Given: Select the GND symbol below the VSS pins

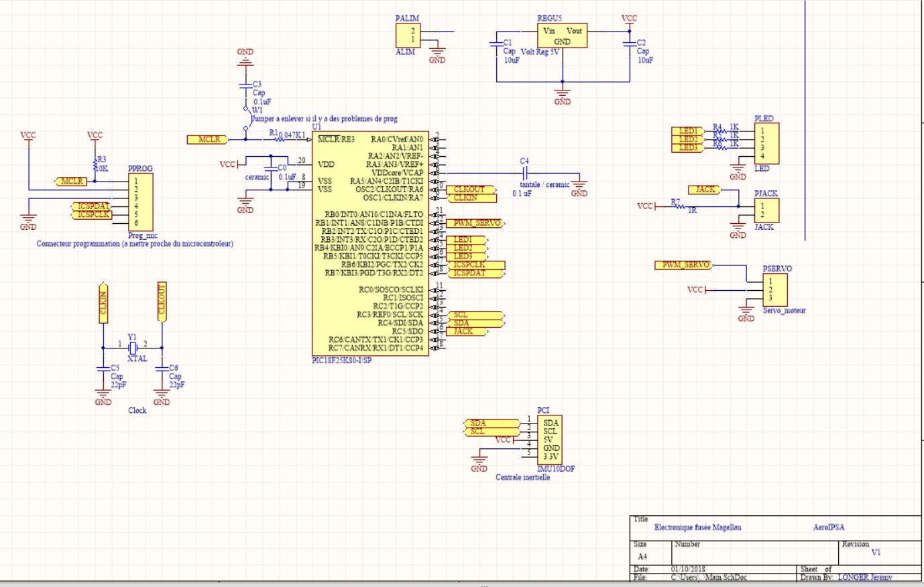Looking at the screenshot, I should [245, 204].
